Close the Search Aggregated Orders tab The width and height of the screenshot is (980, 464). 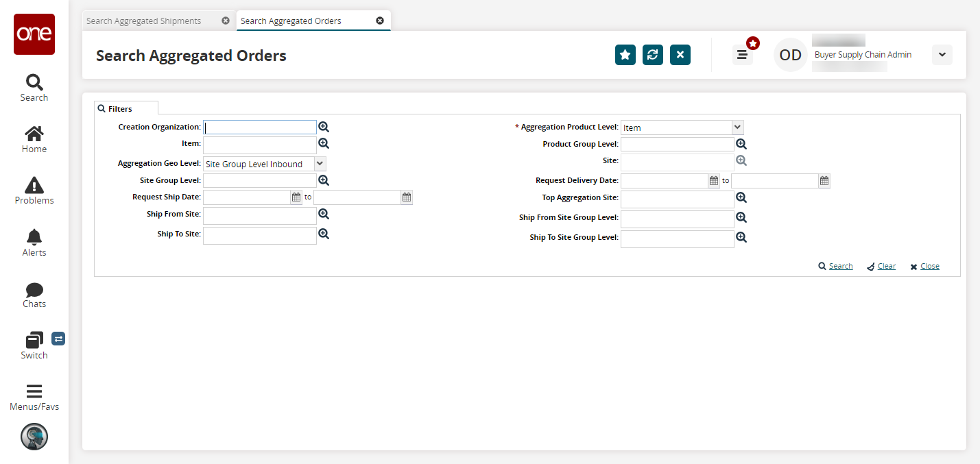point(380,21)
